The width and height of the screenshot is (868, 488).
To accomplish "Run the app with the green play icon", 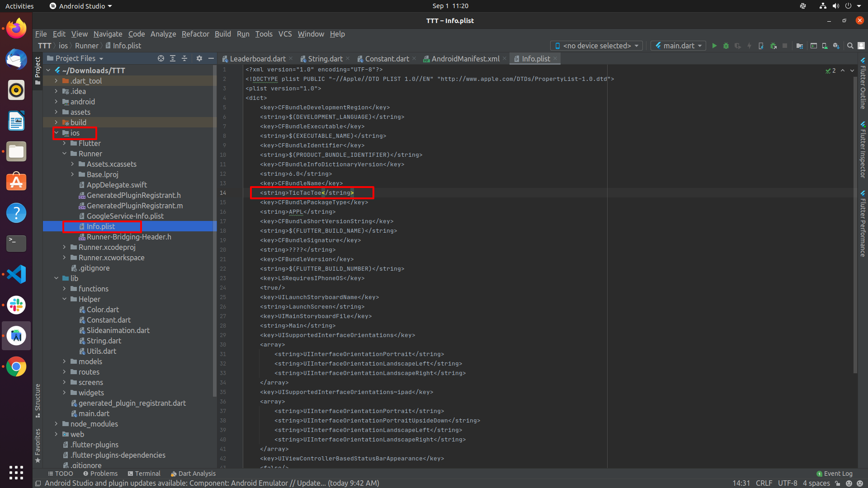I will [714, 46].
